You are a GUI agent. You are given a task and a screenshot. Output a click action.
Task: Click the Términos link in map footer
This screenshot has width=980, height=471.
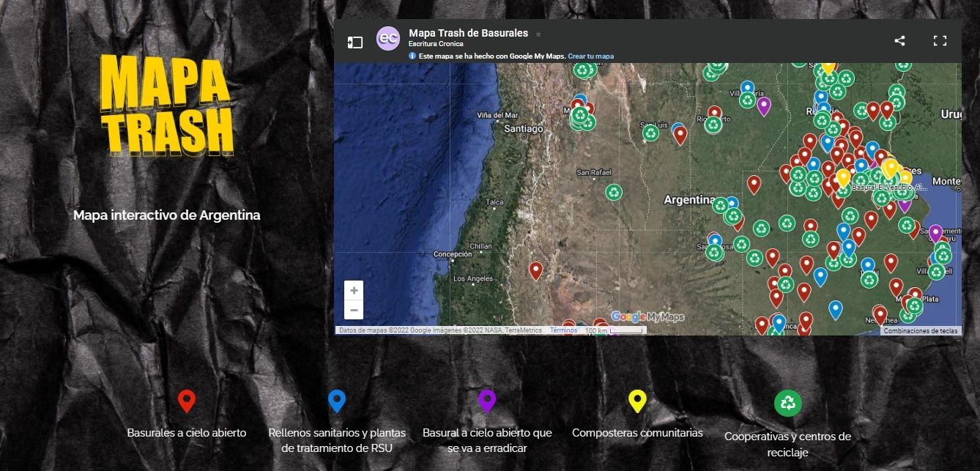coord(563,330)
